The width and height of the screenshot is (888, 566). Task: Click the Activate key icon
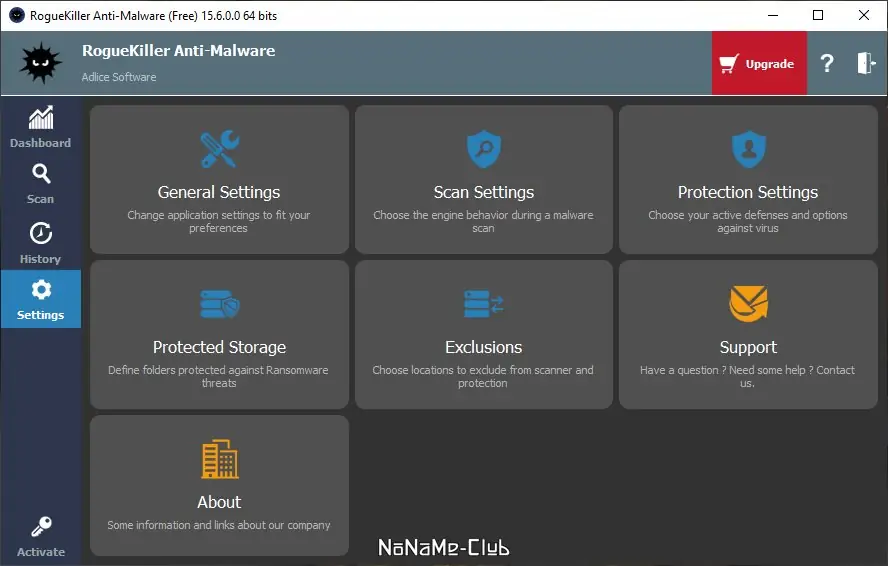[x=41, y=526]
